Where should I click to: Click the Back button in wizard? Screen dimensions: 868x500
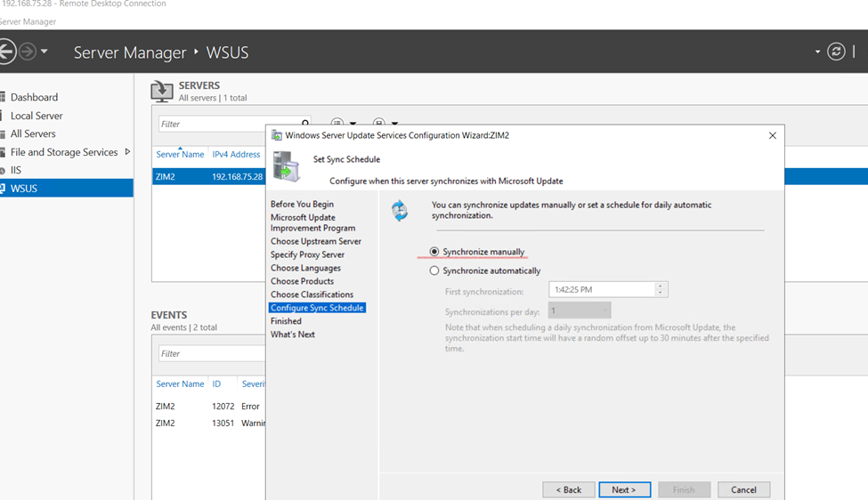(569, 489)
